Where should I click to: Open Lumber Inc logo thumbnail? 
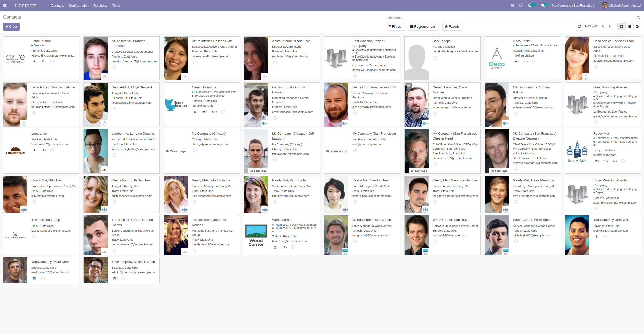pos(15,151)
